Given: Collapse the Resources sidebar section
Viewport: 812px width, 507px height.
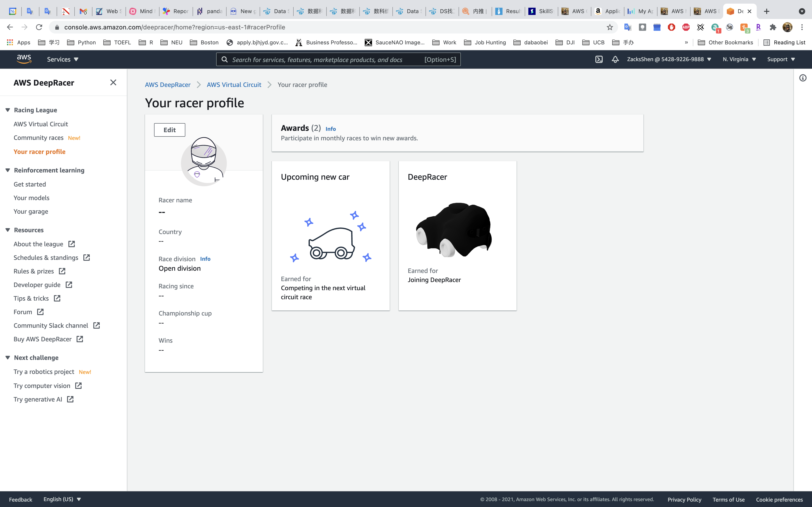Looking at the screenshot, I should (8, 230).
